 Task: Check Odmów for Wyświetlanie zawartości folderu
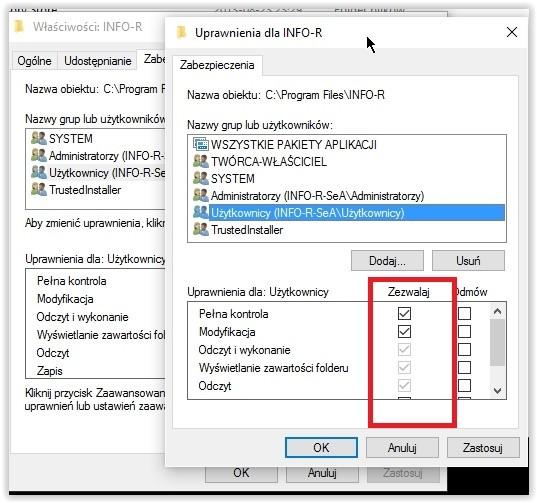pyautogui.click(x=464, y=368)
